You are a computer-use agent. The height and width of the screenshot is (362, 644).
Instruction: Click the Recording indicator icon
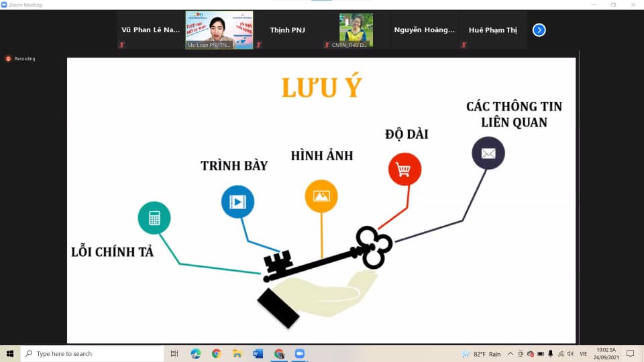[9, 59]
